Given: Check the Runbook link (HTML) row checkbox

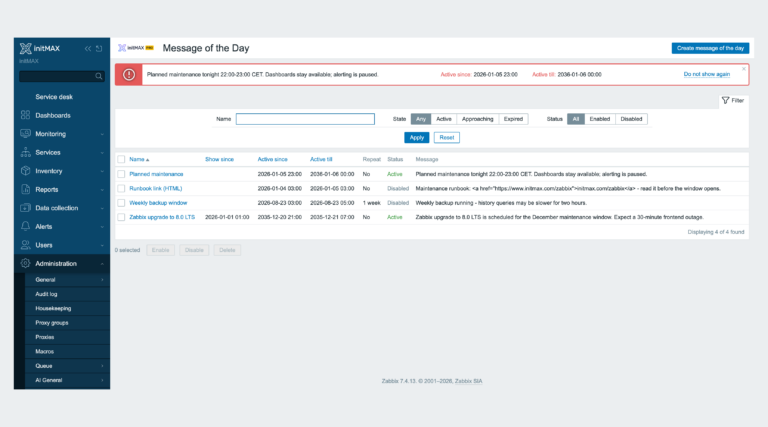Looking at the screenshot, I should (x=121, y=189).
